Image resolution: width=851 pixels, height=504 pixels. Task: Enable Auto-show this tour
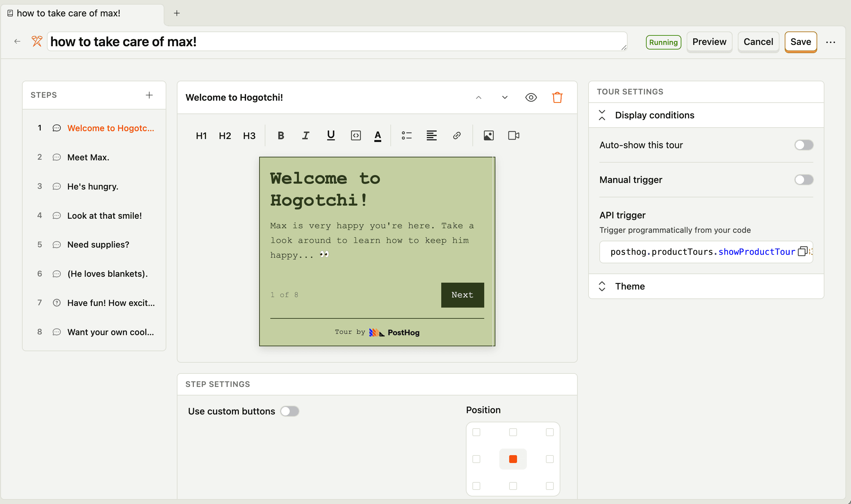coord(804,145)
